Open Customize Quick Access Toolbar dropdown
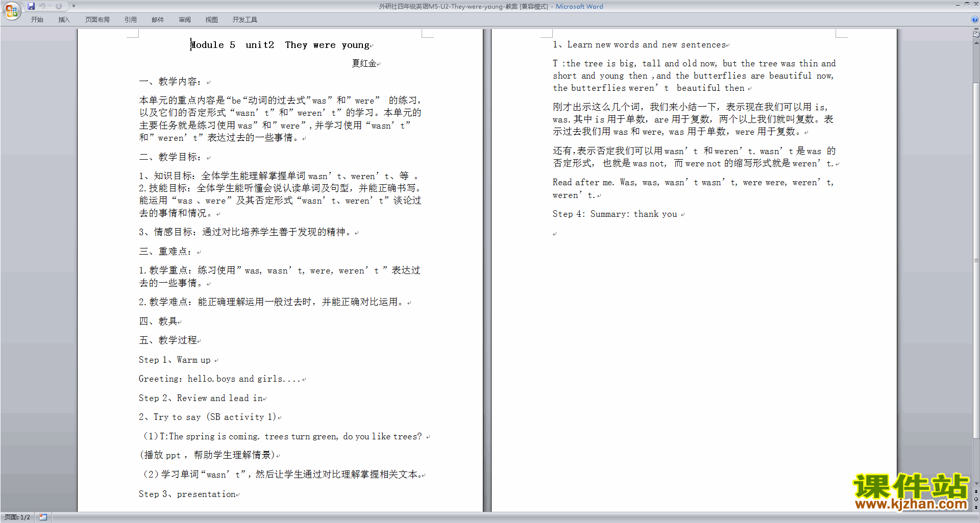Image resolution: width=980 pixels, height=523 pixels. 73,6
